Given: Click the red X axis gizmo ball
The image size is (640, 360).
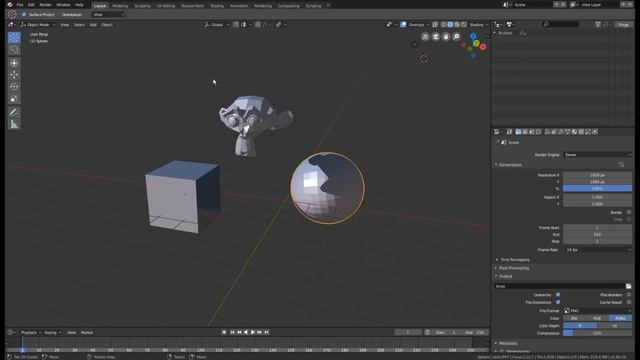Looking at the screenshot, I should click(483, 47).
